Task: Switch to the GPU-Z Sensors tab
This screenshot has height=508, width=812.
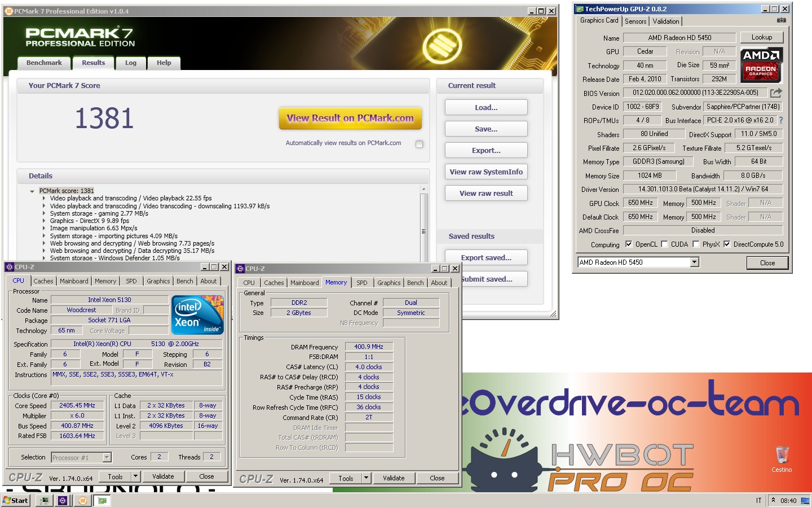Action: pos(636,21)
